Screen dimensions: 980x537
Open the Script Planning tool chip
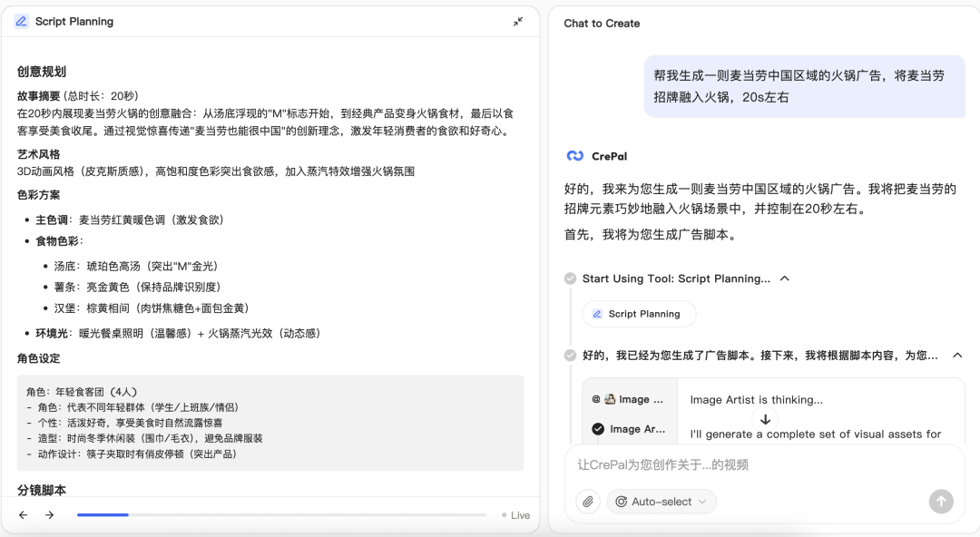pos(639,314)
